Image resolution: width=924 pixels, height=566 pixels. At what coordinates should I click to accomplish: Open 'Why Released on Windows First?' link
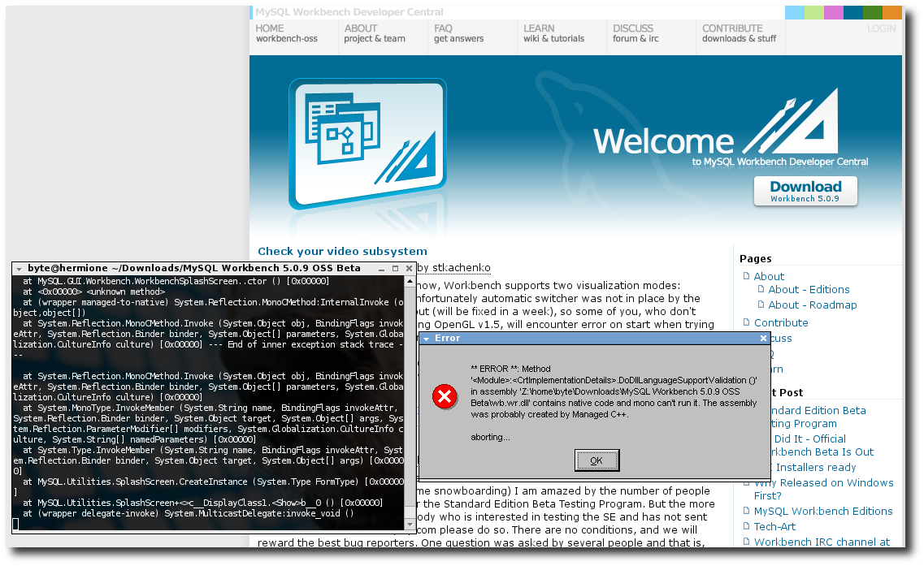click(x=824, y=489)
